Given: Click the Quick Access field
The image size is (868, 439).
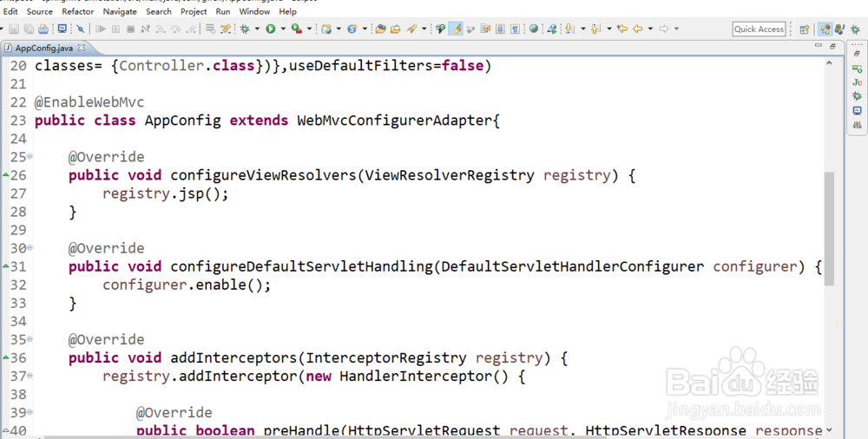Looking at the screenshot, I should [x=759, y=29].
